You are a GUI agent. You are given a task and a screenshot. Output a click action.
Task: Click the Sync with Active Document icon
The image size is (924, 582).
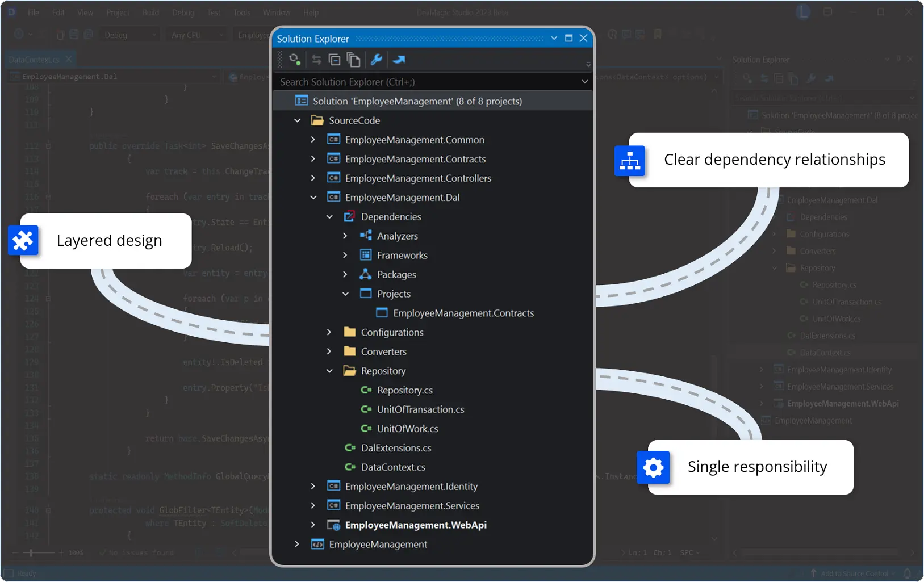[316, 59]
